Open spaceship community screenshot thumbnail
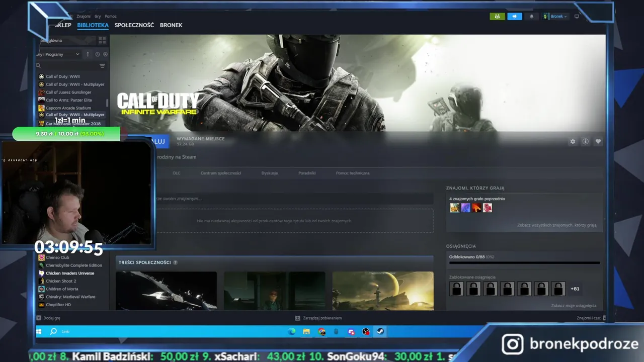 [166, 291]
